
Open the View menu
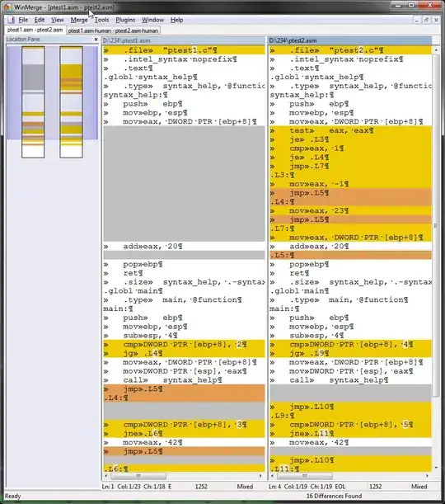(x=58, y=20)
